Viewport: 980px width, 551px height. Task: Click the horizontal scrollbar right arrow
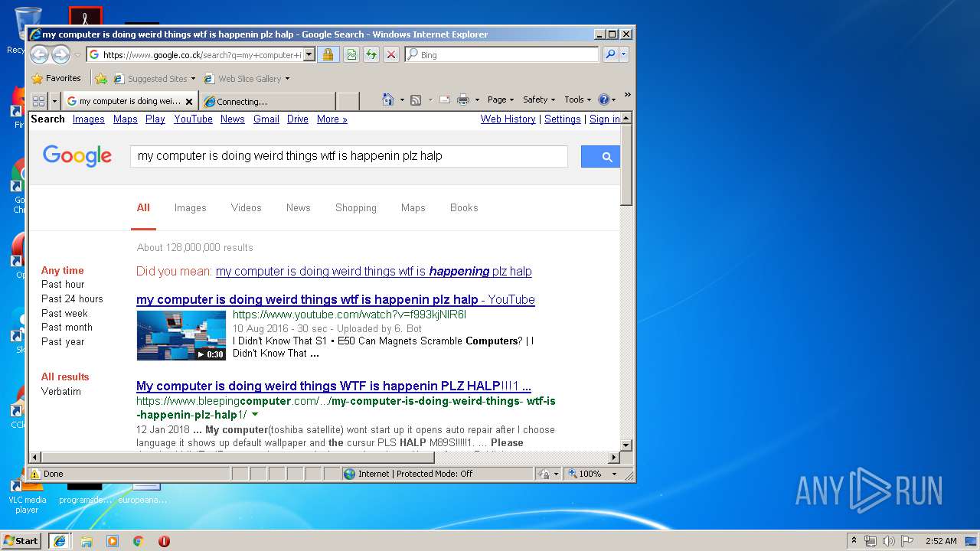(x=613, y=458)
